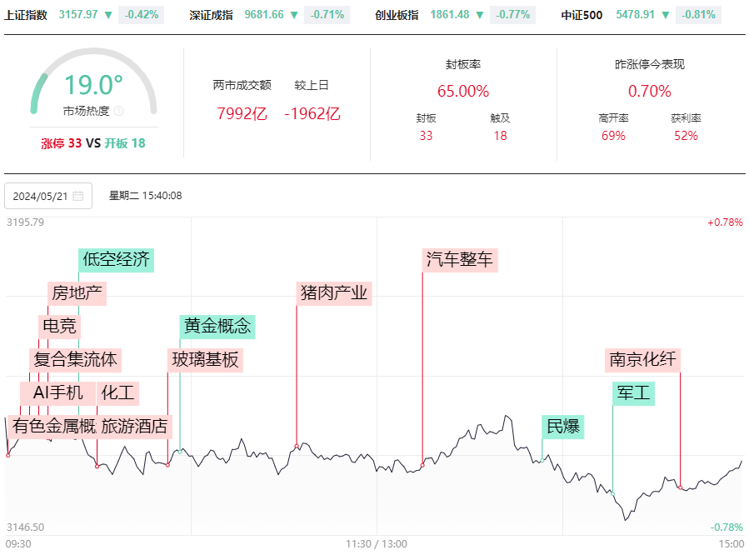Click the 开板 18 count link
749x560 pixels.
(x=125, y=143)
